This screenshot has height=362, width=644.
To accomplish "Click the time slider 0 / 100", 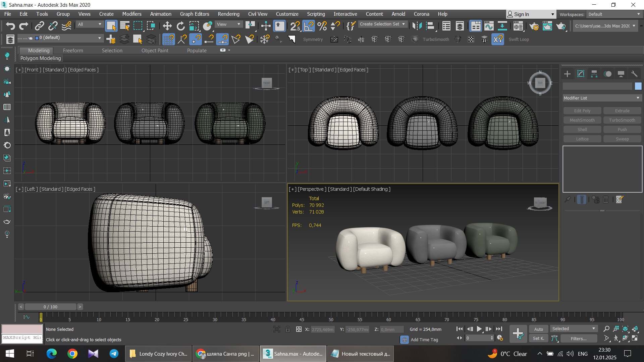I will pos(50,307).
